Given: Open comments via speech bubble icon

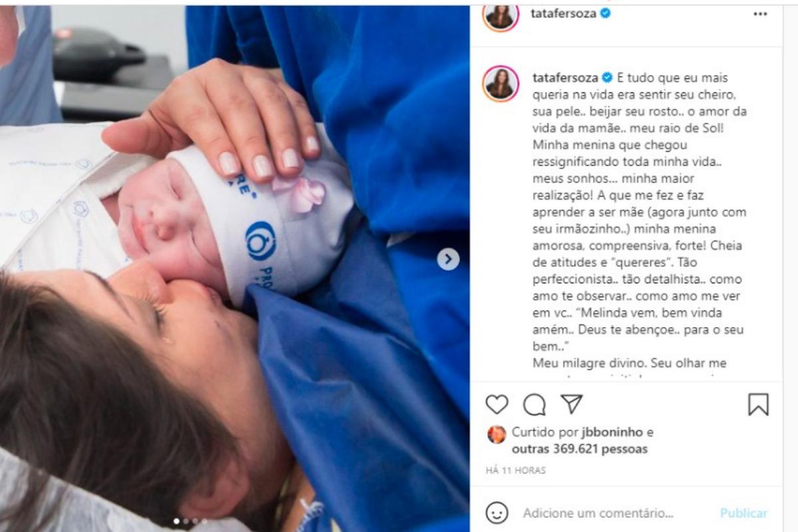Looking at the screenshot, I should tap(534, 404).
